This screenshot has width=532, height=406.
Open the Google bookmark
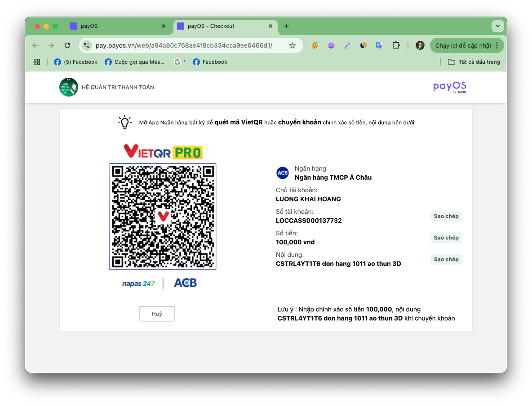click(x=179, y=62)
